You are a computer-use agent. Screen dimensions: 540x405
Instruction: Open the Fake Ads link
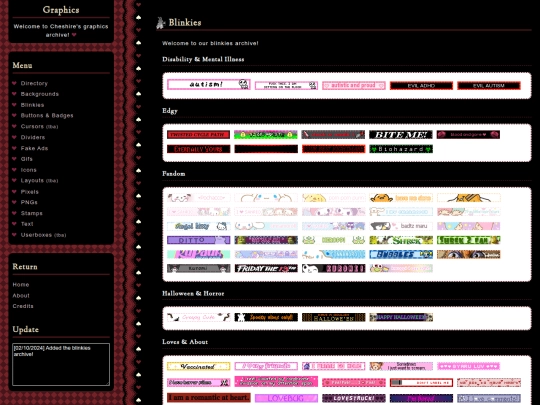pyautogui.click(x=34, y=148)
